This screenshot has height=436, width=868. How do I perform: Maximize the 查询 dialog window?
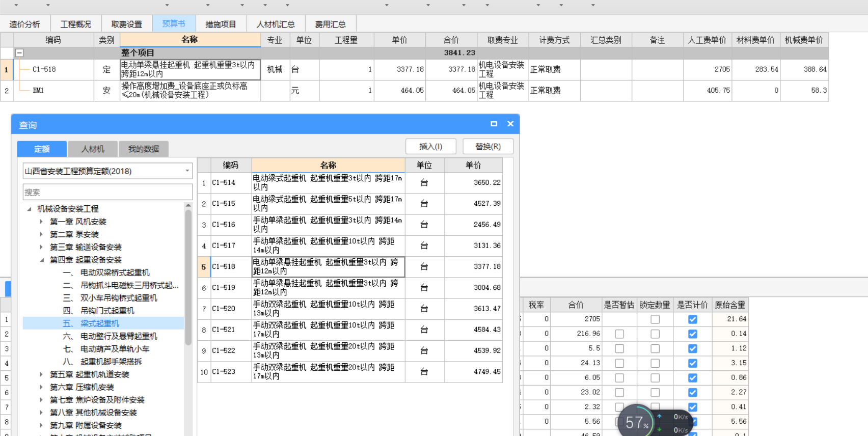click(x=494, y=124)
